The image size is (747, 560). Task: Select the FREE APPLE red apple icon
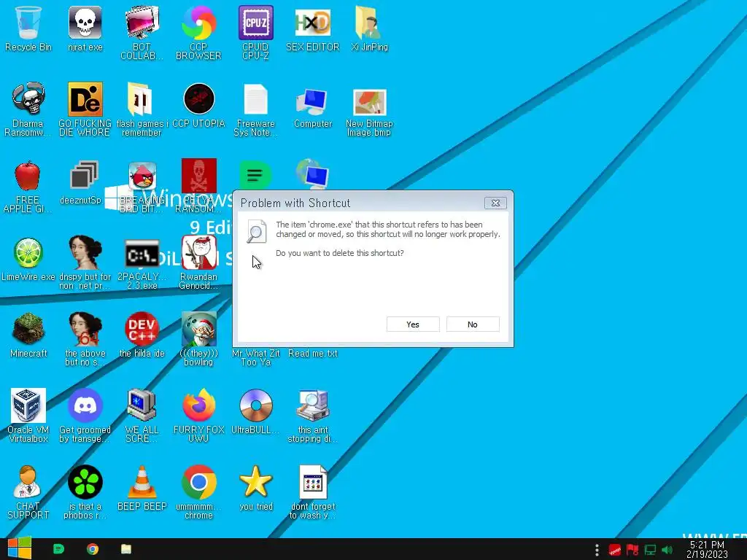pos(28,176)
